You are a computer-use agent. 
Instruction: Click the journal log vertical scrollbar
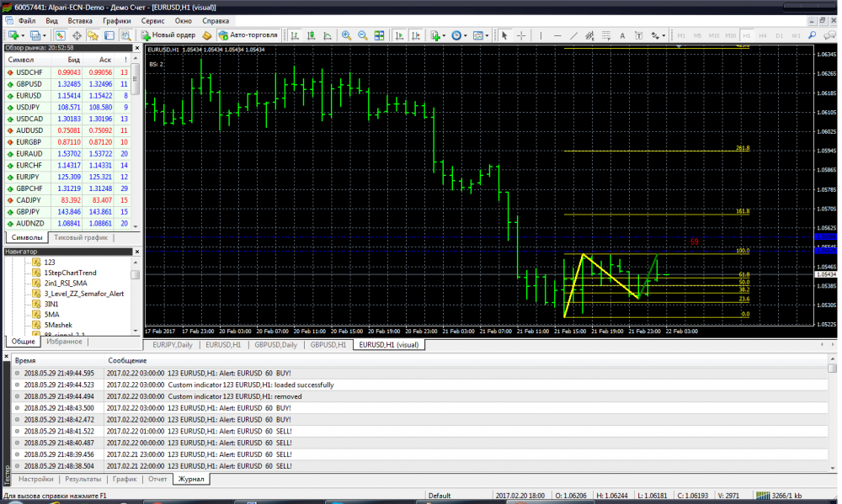[833, 413]
